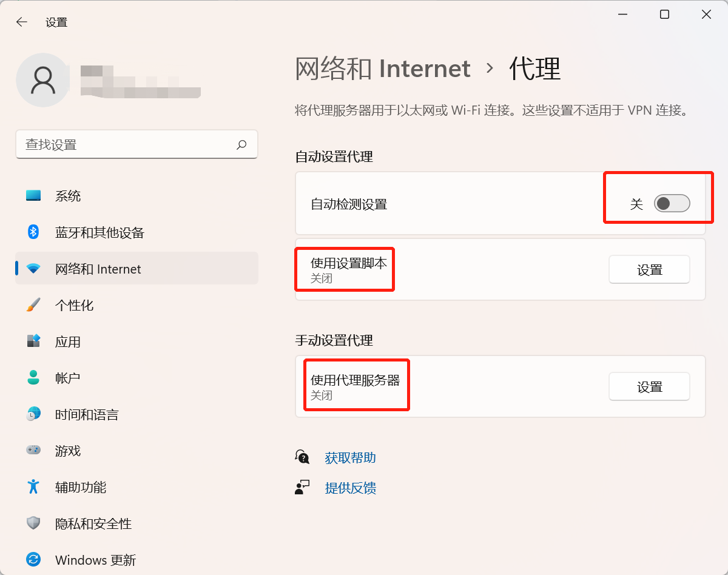Image resolution: width=728 pixels, height=575 pixels.
Task: Open the 提供反馈 link
Action: click(351, 488)
